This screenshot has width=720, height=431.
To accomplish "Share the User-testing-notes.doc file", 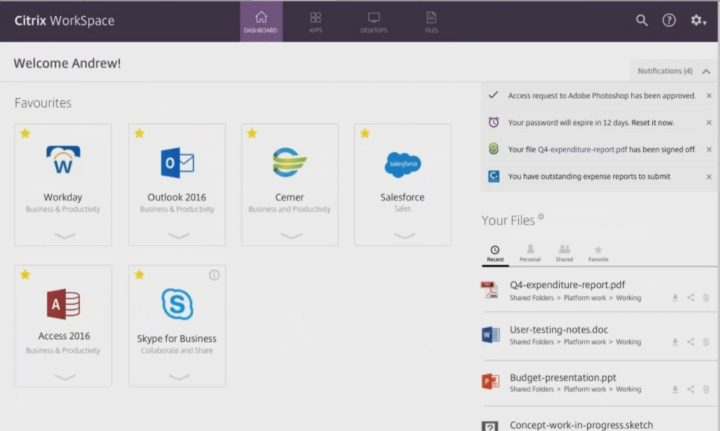I will pyautogui.click(x=690, y=342).
